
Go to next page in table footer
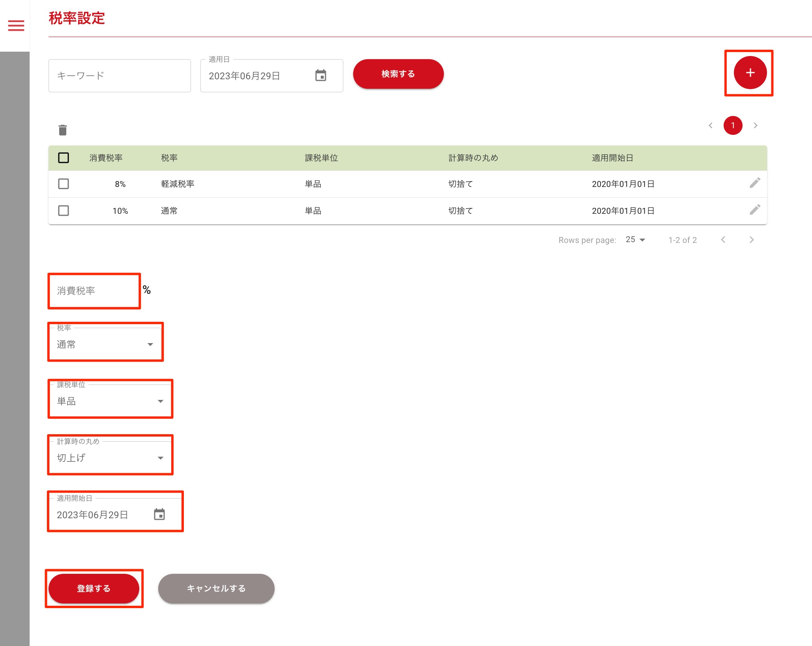point(751,240)
